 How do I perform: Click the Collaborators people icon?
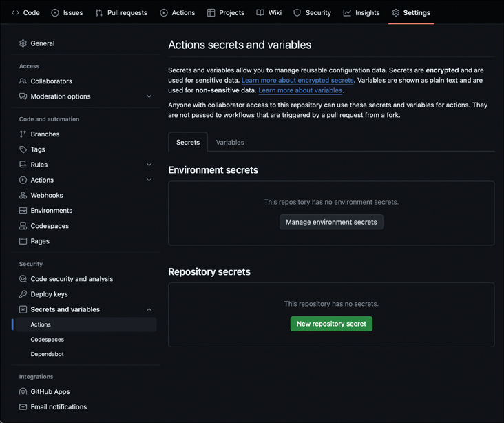click(23, 81)
